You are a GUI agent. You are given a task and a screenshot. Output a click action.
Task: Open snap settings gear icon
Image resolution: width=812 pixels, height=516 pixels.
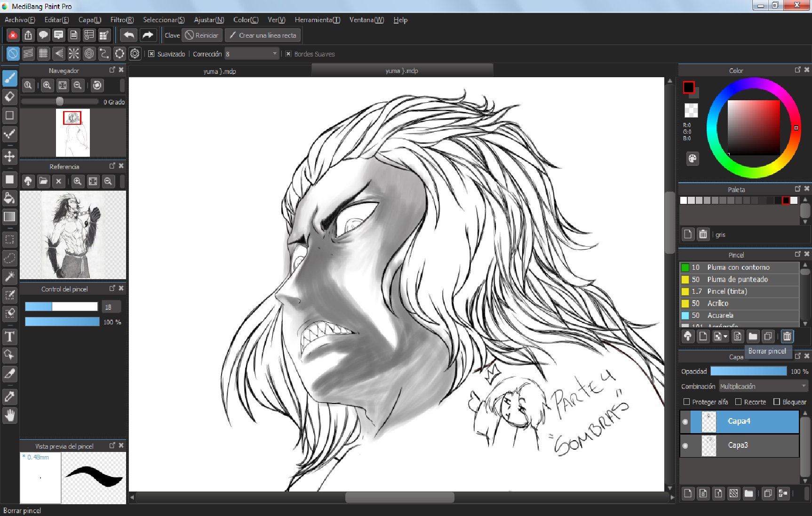click(135, 54)
